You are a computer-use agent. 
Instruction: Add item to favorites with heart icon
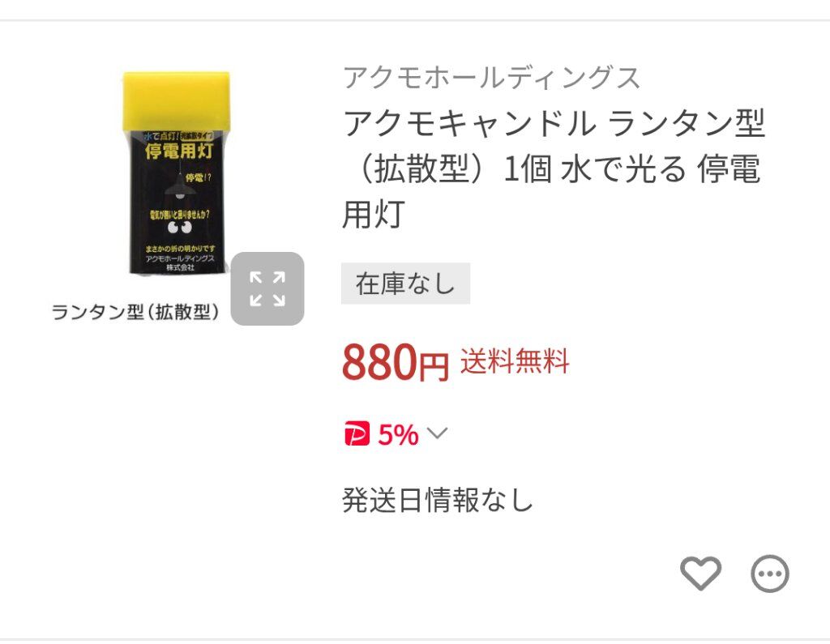700,573
